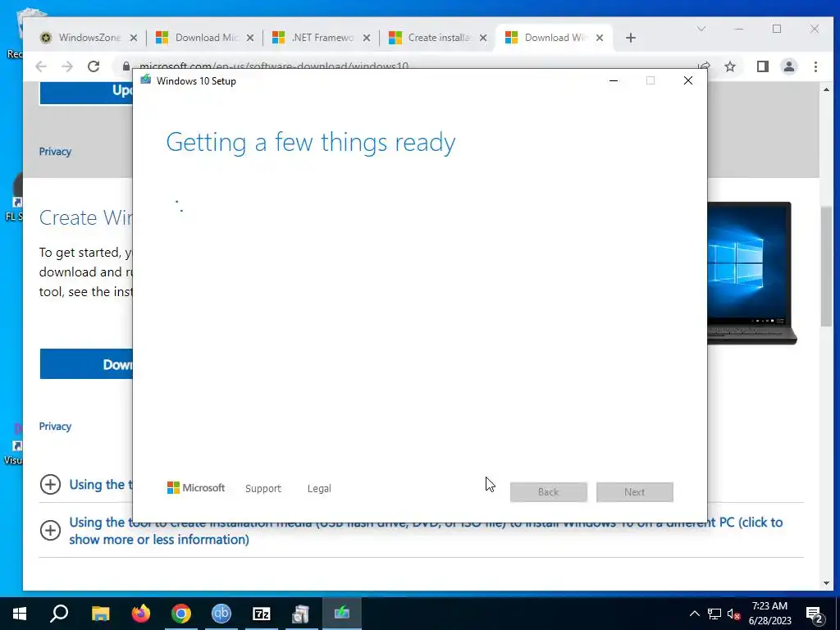The height and width of the screenshot is (630, 840).
Task: Click the scrollbar down arrow in Chrome
Action: (825, 583)
